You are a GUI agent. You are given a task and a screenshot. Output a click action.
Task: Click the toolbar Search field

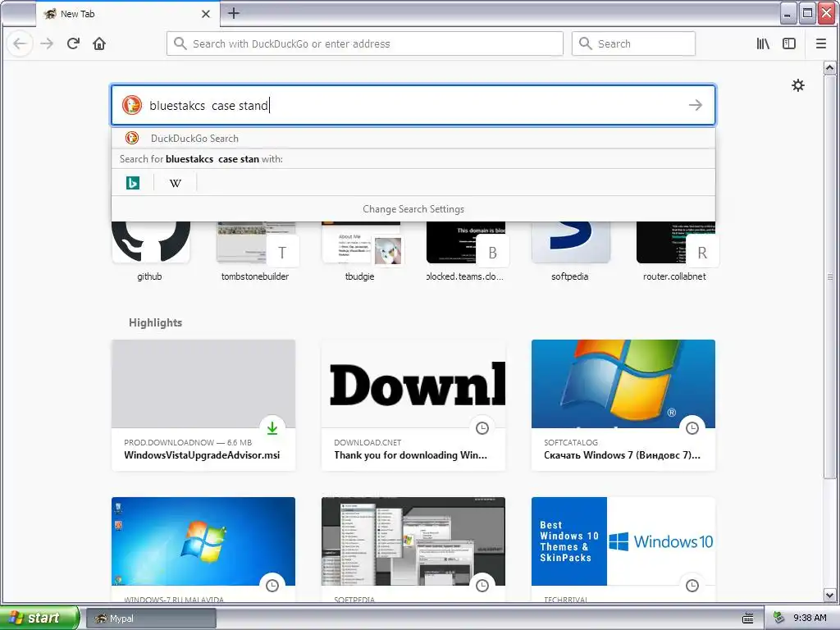coord(633,43)
